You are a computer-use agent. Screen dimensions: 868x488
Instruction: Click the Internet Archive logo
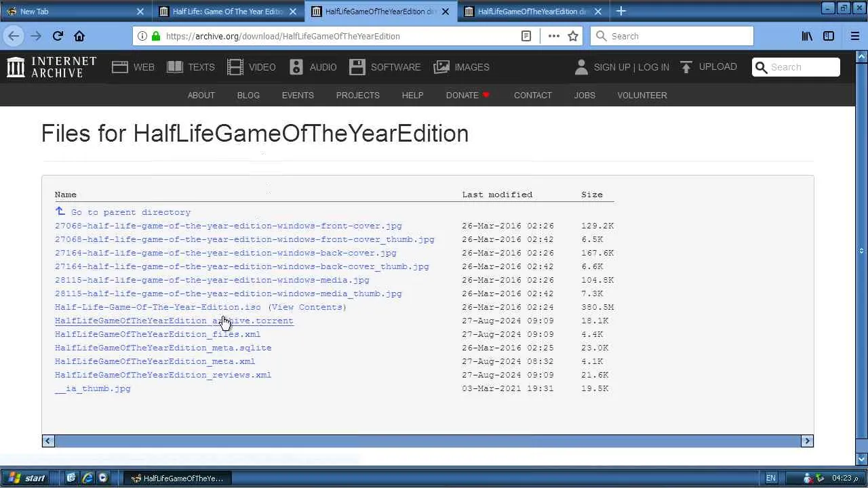(x=52, y=67)
